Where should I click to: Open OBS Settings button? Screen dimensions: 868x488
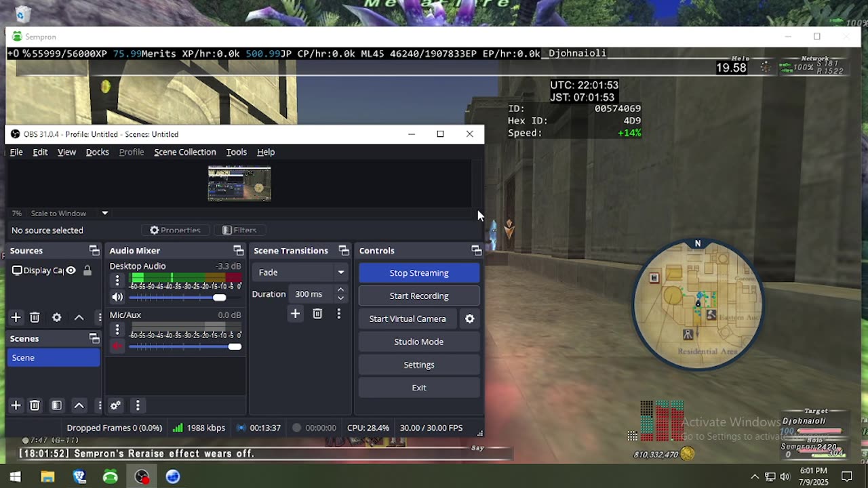click(x=419, y=365)
